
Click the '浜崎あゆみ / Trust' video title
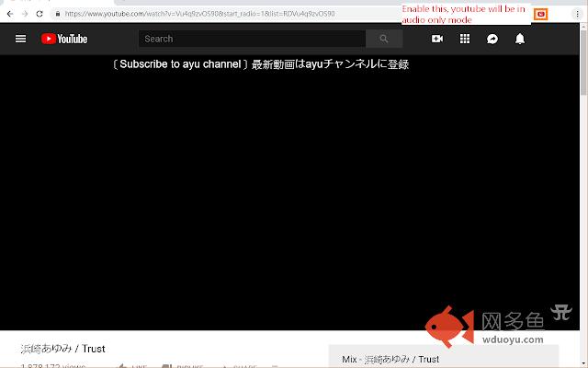[x=62, y=349]
